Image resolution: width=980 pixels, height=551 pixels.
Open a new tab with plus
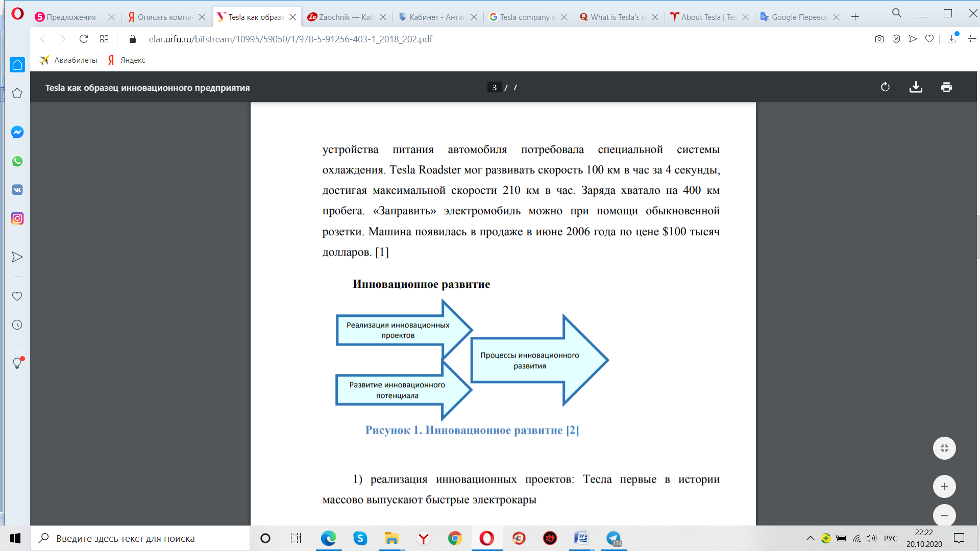855,17
